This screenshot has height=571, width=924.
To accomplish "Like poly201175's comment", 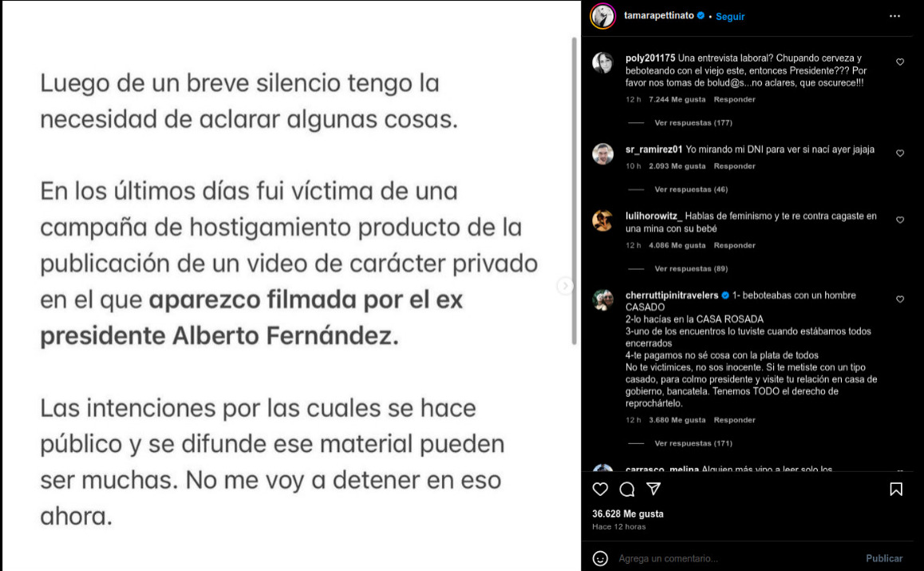I will pyautogui.click(x=900, y=62).
